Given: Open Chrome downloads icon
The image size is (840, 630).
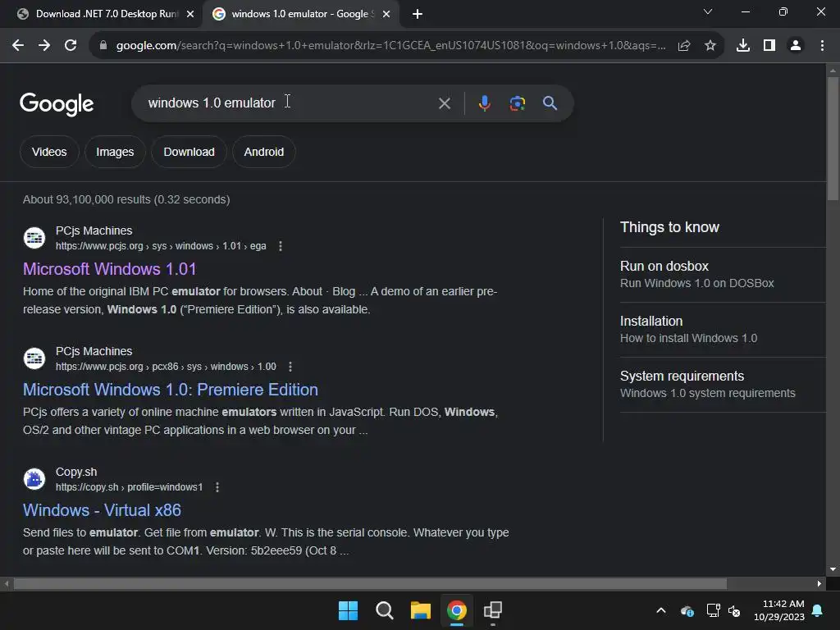Looking at the screenshot, I should pos(743,46).
